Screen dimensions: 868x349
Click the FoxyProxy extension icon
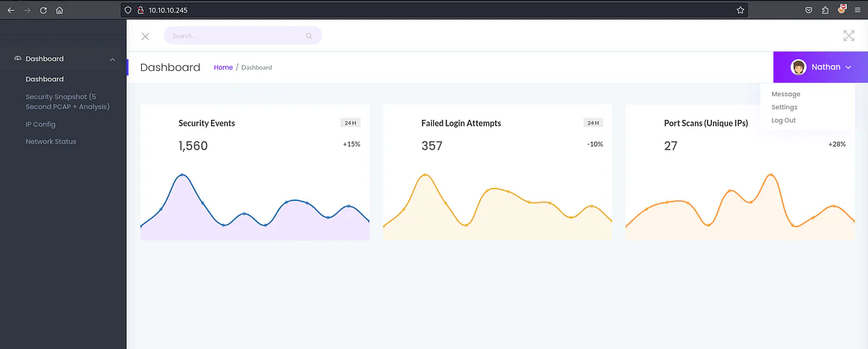(x=842, y=10)
